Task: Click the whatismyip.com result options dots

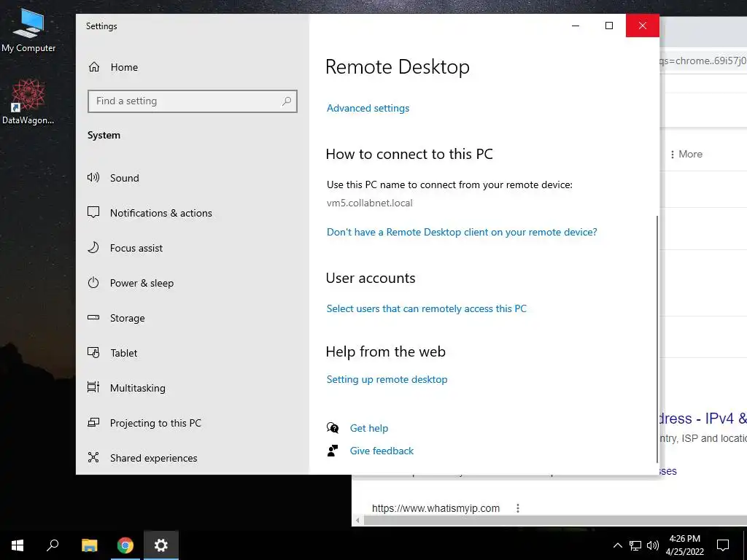Action: tap(518, 508)
